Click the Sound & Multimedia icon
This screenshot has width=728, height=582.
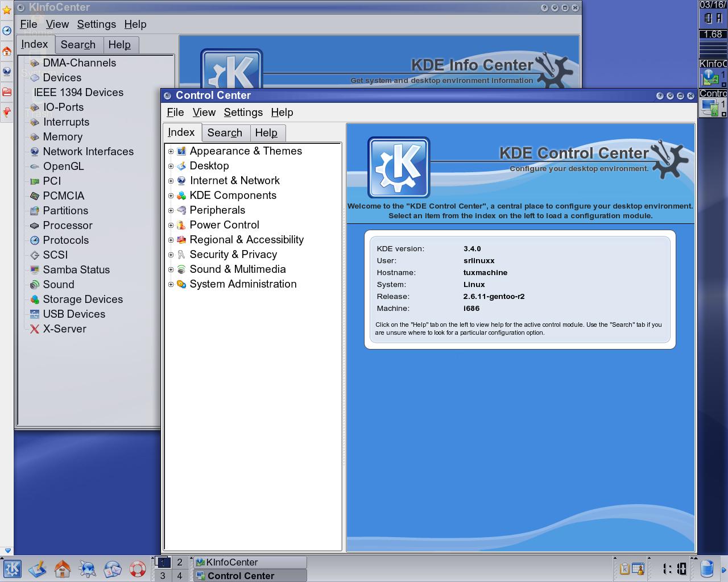(x=181, y=269)
